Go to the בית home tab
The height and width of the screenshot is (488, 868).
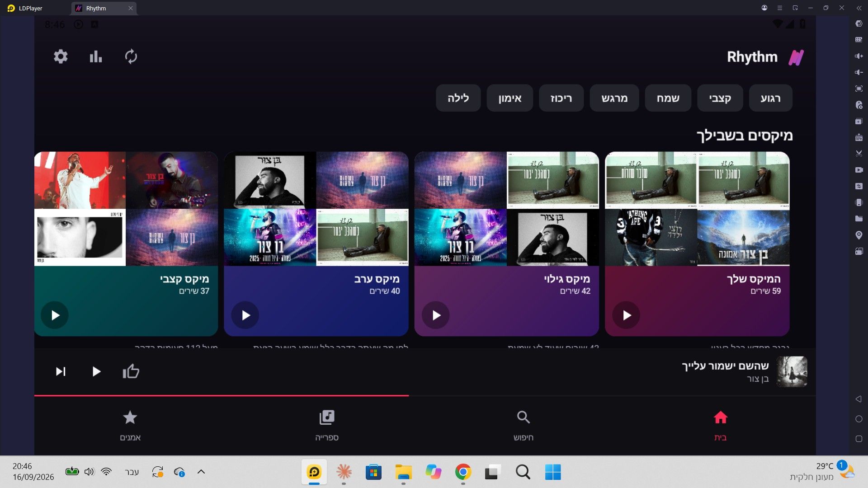pos(720,426)
